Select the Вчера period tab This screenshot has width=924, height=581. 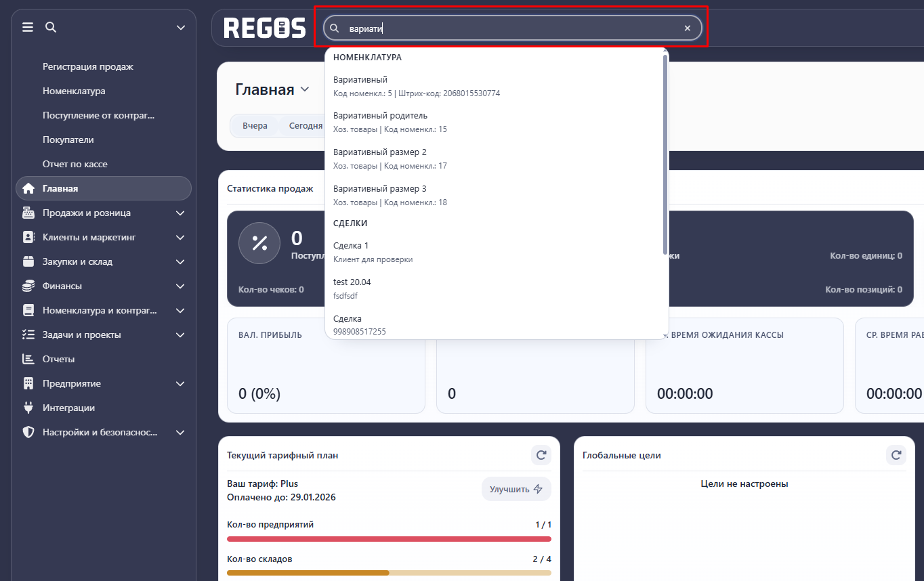(x=255, y=126)
